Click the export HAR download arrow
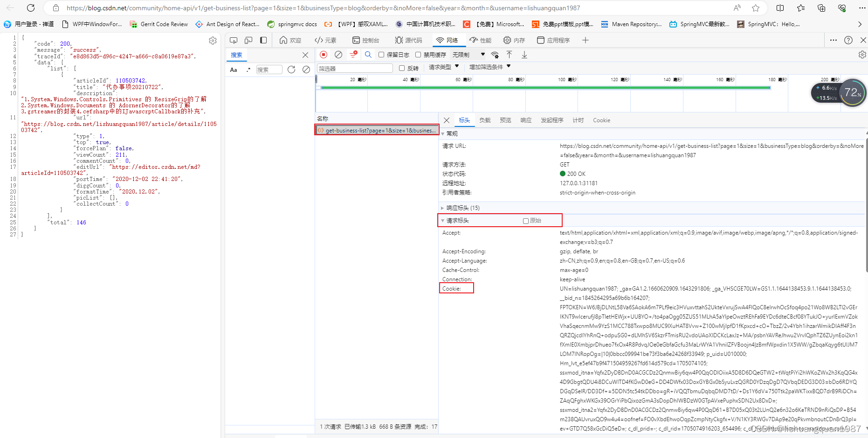868x438 pixels. [524, 55]
